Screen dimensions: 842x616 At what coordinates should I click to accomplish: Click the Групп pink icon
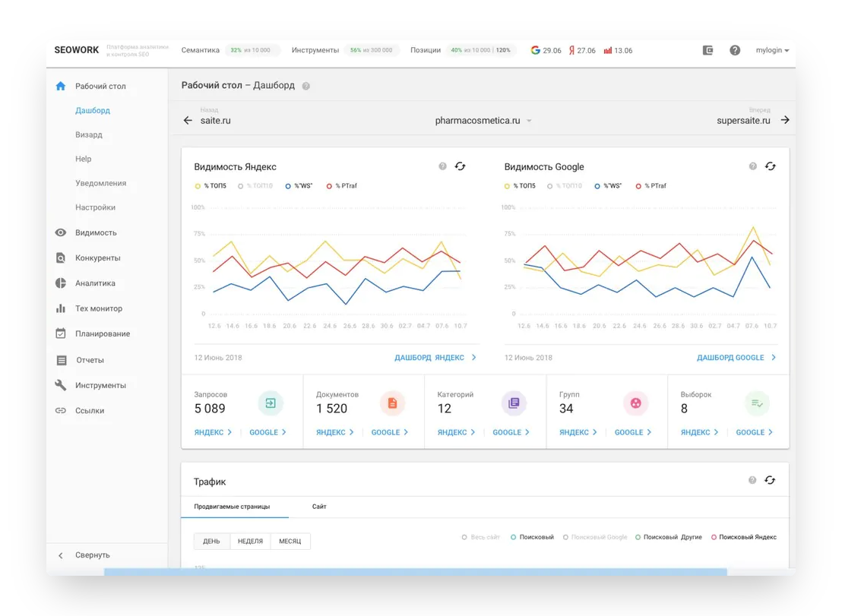coord(635,403)
